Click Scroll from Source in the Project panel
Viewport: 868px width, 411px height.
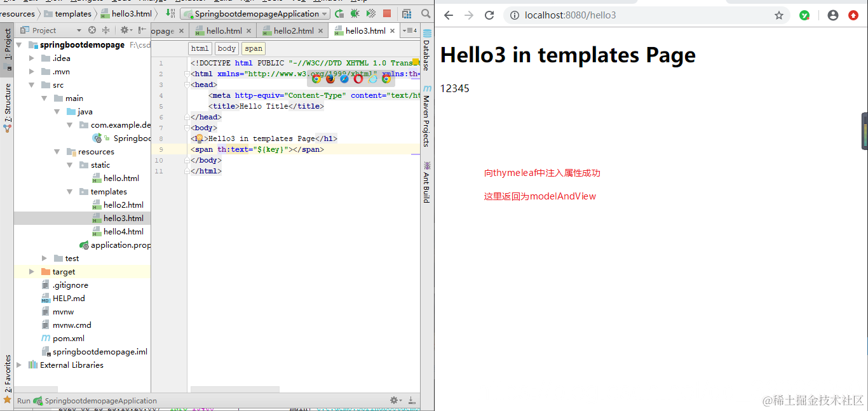93,30
